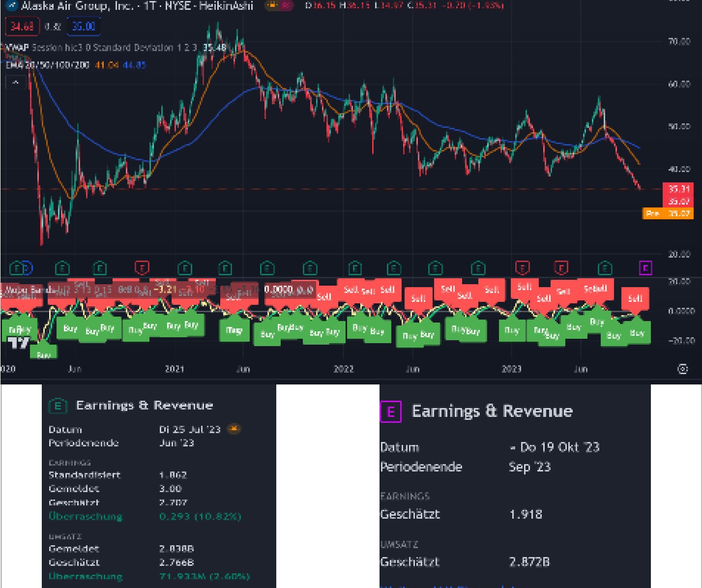Viewport: 702px width, 588px height.
Task: Click the purple E icon in right earnings panel
Action: point(391,412)
